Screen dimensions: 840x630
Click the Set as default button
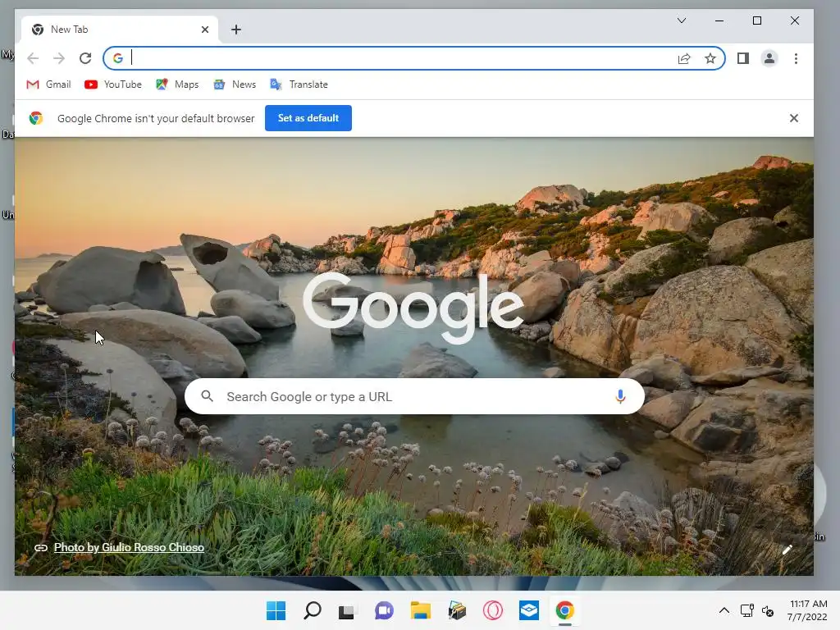(308, 118)
